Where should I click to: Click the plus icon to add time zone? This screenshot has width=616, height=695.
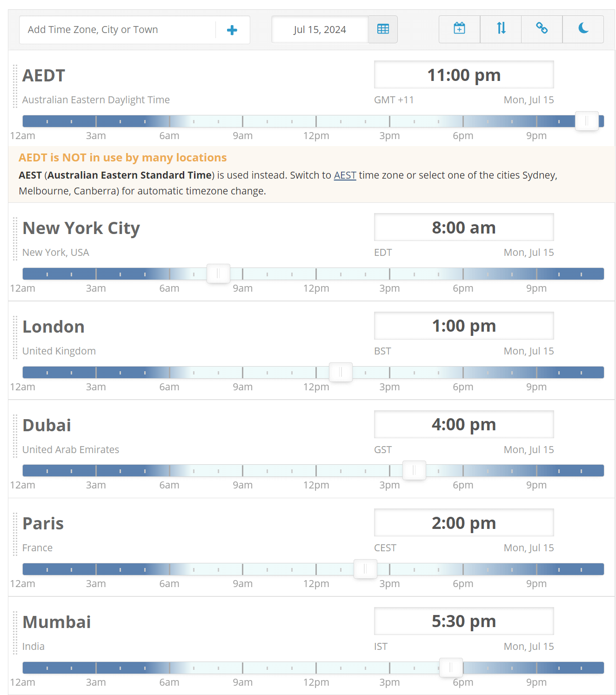click(x=232, y=30)
